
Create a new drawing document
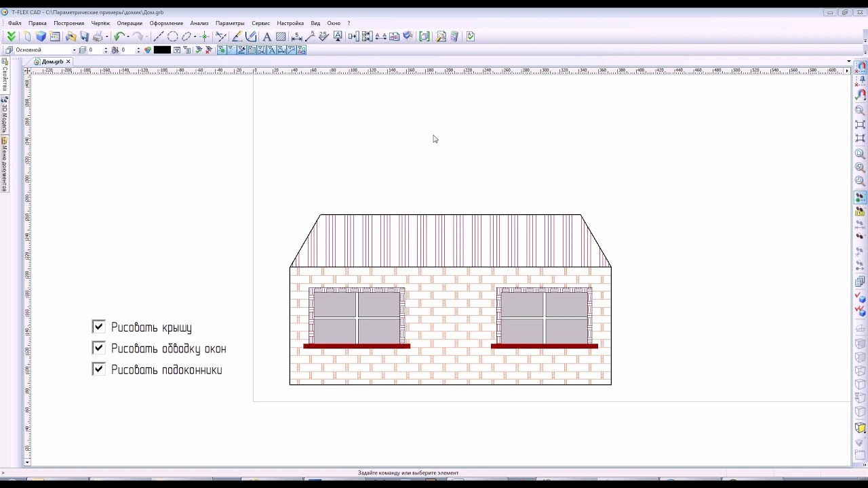click(27, 37)
